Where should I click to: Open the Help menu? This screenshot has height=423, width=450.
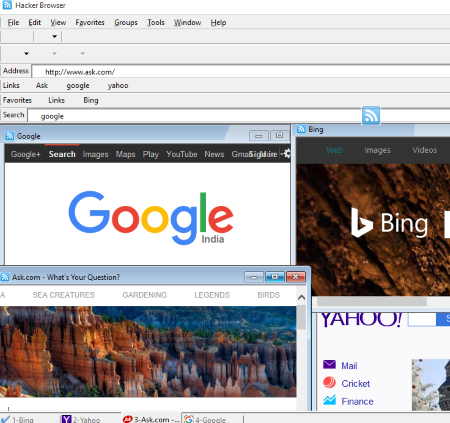coord(218,22)
